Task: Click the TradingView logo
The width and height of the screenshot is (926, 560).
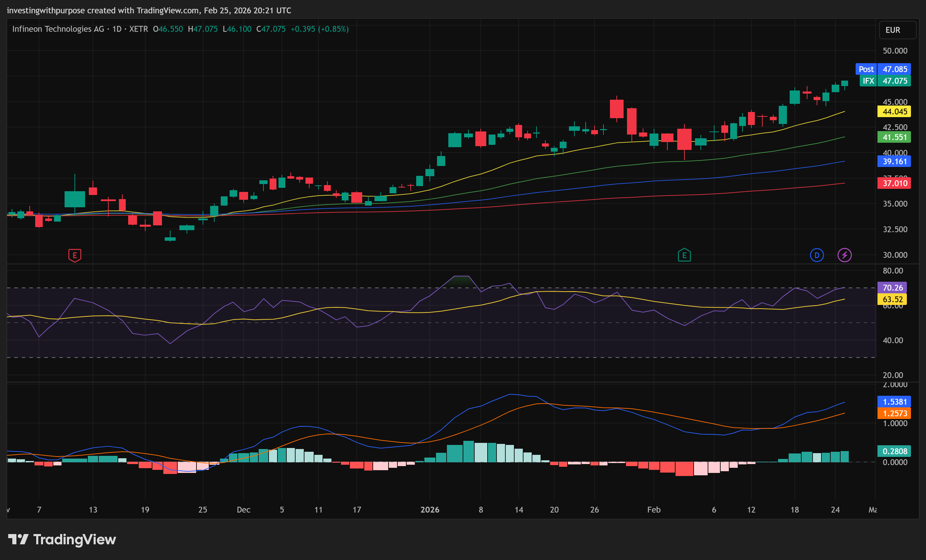Action: click(62, 540)
